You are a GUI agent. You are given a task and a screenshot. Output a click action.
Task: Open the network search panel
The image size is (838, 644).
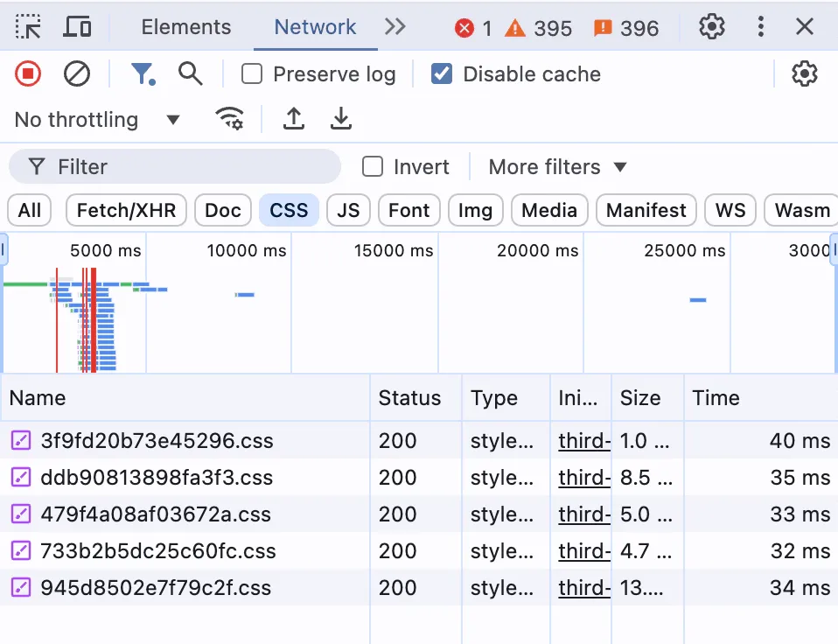pos(191,73)
